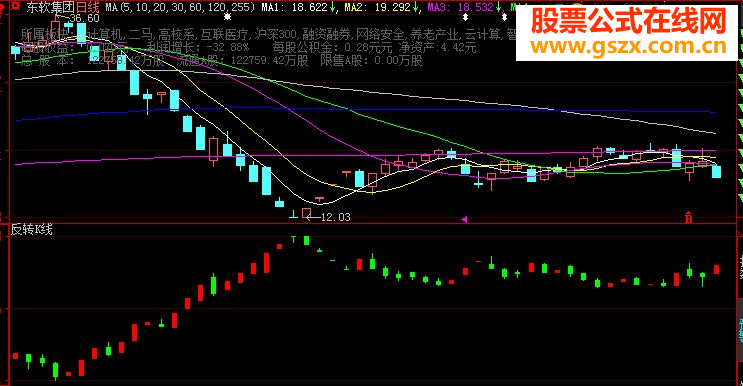Click the 12.03 low price label

click(335, 217)
